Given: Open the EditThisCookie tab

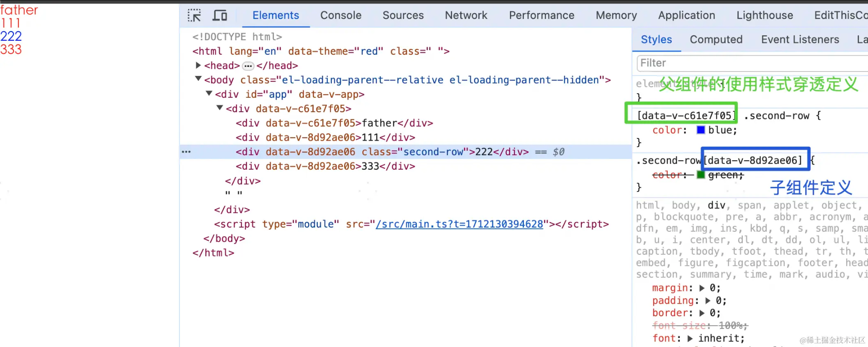Looking at the screenshot, I should 841,15.
